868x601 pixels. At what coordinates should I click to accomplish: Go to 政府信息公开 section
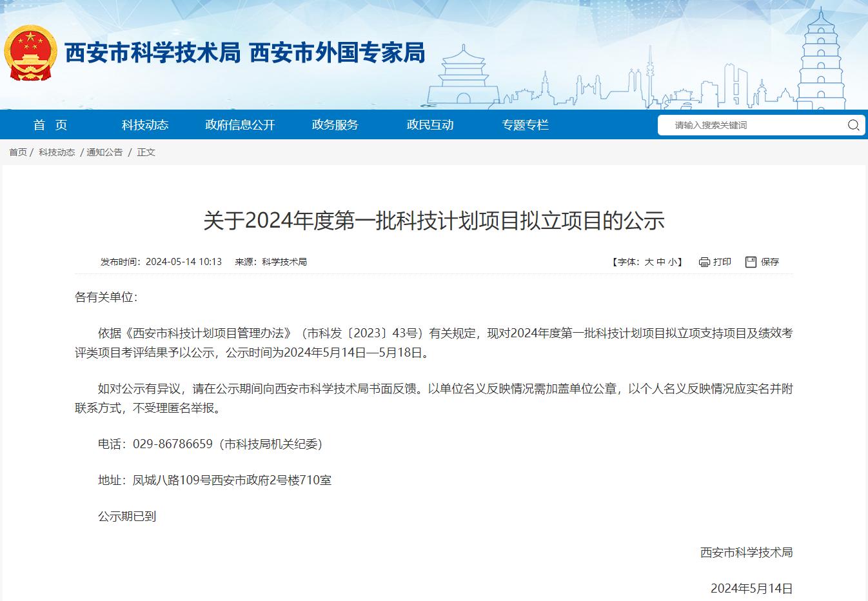pos(240,125)
